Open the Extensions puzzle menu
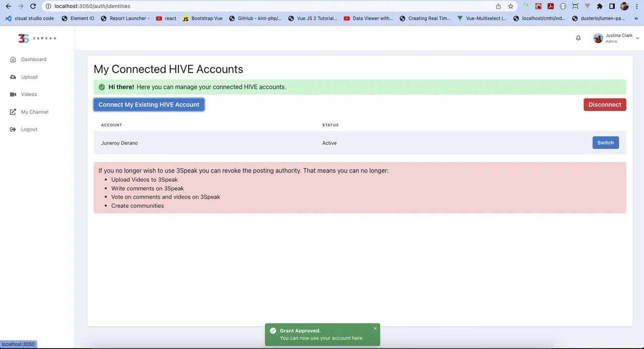Viewport: 644px width, 349px height. click(x=599, y=6)
